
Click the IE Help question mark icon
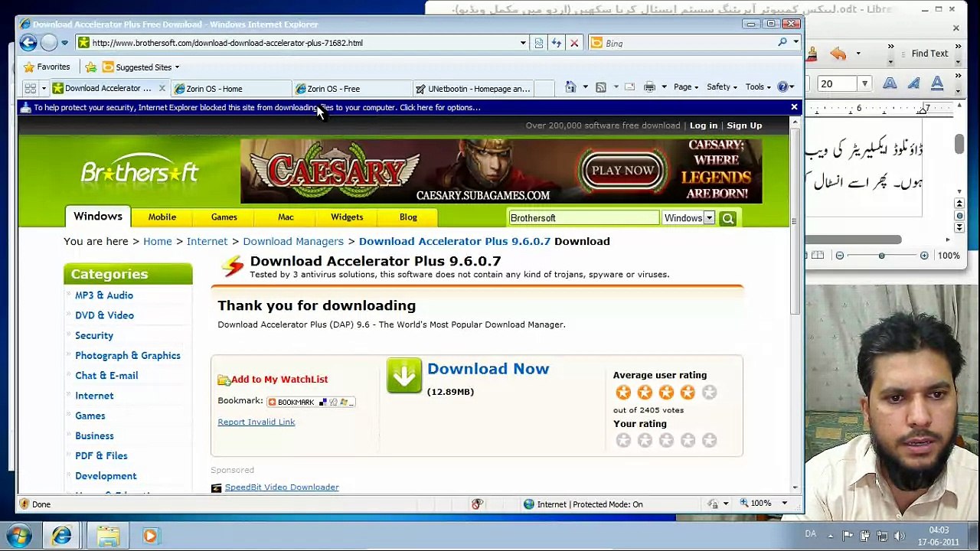point(782,87)
